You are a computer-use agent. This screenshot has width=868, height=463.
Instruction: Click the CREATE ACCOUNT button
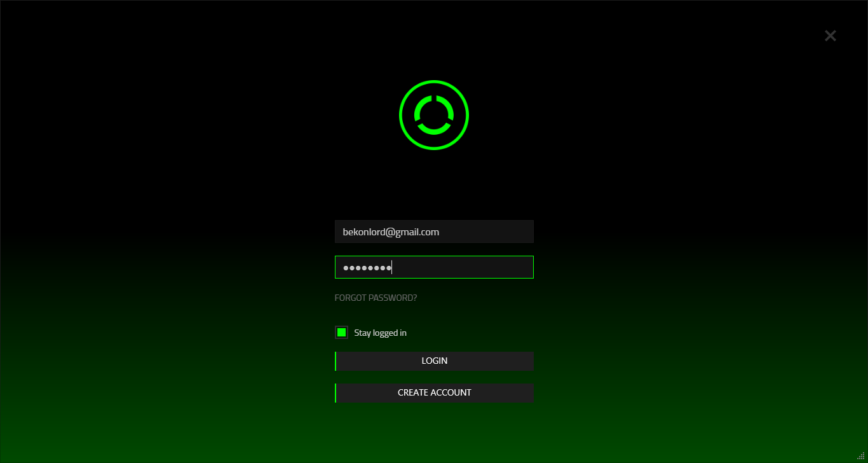point(434,393)
